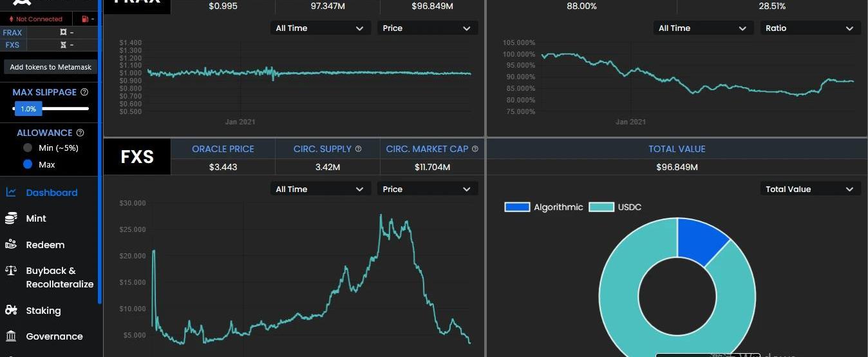Toggle the Algorithmic legend entry
This screenshot has width=868, height=357.
click(544, 207)
